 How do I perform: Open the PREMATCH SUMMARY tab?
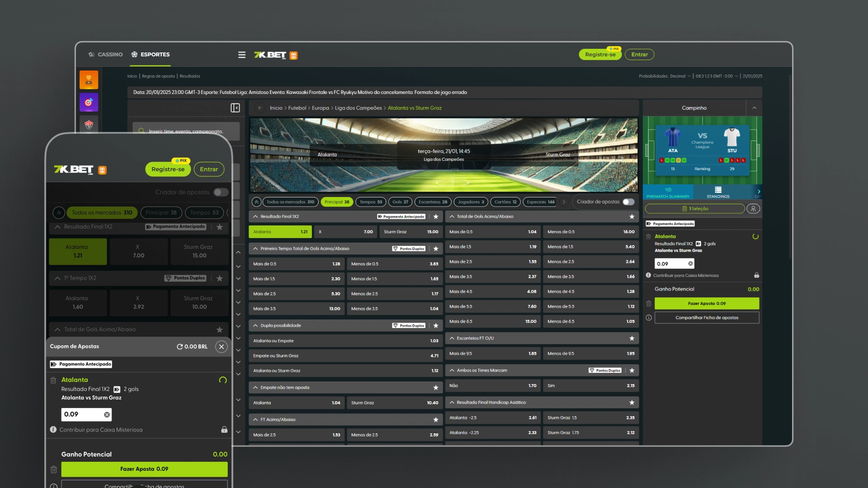[668, 192]
